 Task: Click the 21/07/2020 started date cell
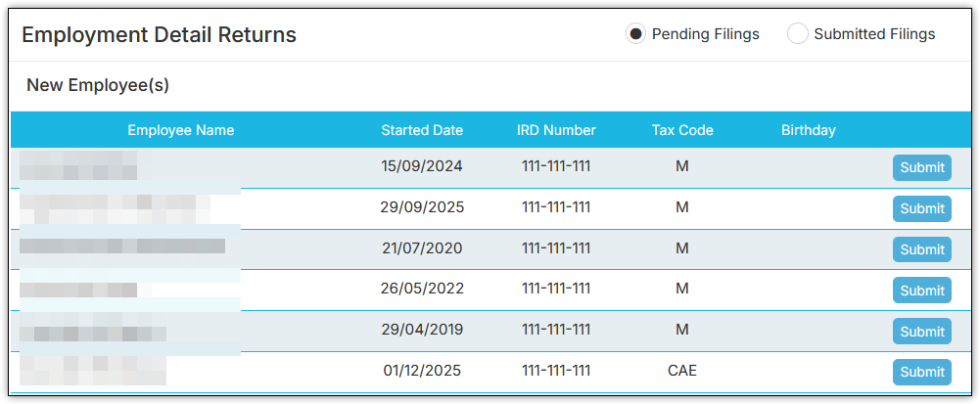pyautogui.click(x=422, y=248)
